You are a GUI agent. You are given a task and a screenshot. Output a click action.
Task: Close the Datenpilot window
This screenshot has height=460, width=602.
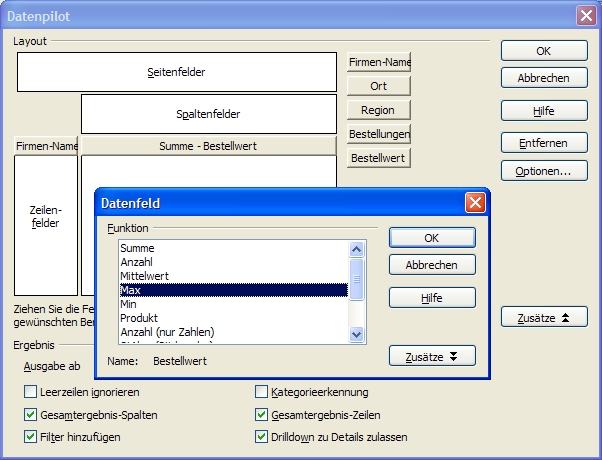pos(586,15)
